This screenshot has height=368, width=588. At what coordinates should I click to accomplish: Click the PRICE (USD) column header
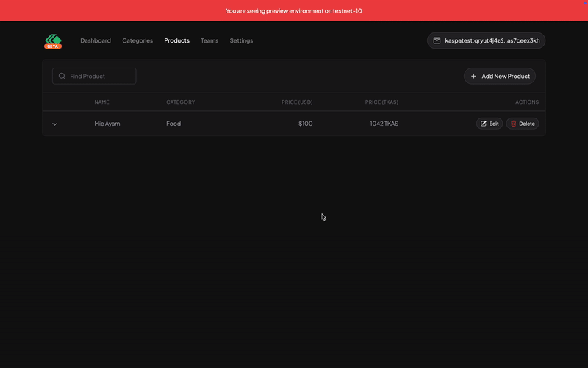297,102
